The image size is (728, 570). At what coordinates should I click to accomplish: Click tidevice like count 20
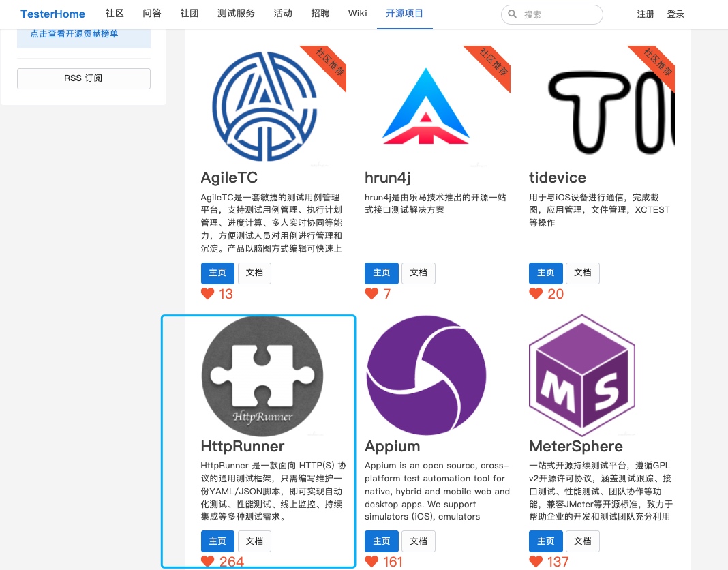(x=556, y=294)
